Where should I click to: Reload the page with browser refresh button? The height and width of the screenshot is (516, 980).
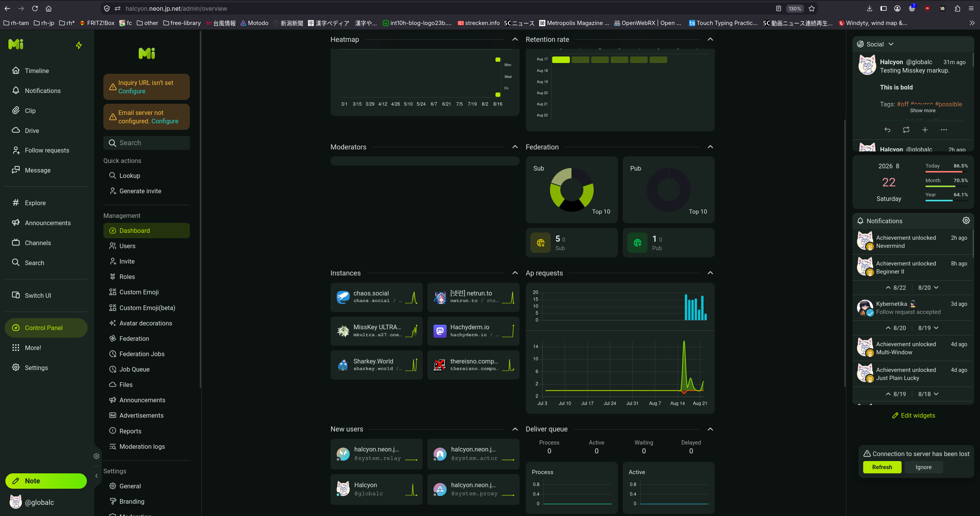tap(35, 8)
